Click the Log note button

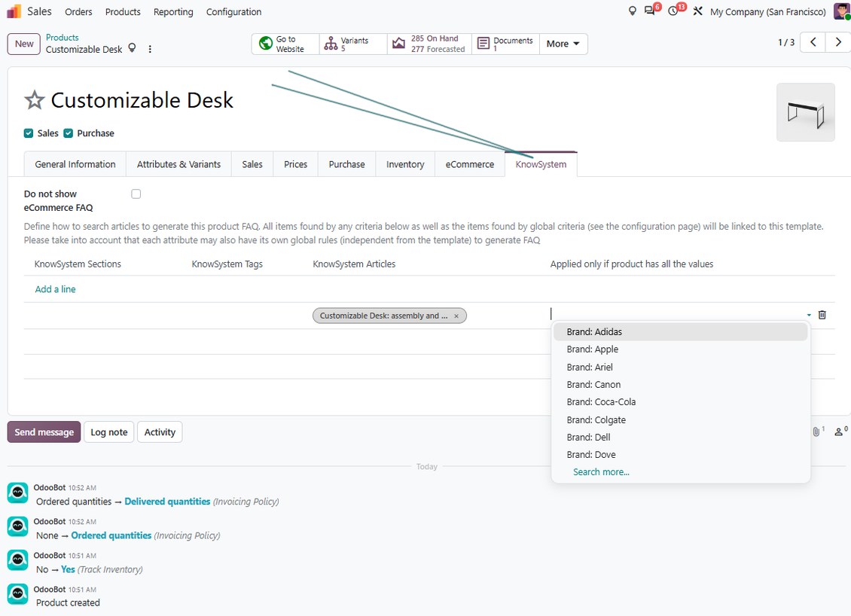click(x=108, y=432)
